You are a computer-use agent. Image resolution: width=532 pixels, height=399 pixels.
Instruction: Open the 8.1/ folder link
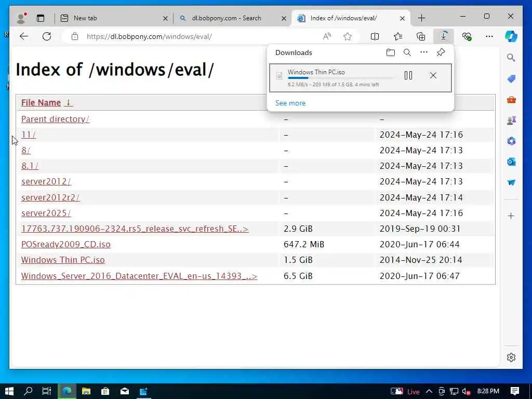(x=30, y=166)
